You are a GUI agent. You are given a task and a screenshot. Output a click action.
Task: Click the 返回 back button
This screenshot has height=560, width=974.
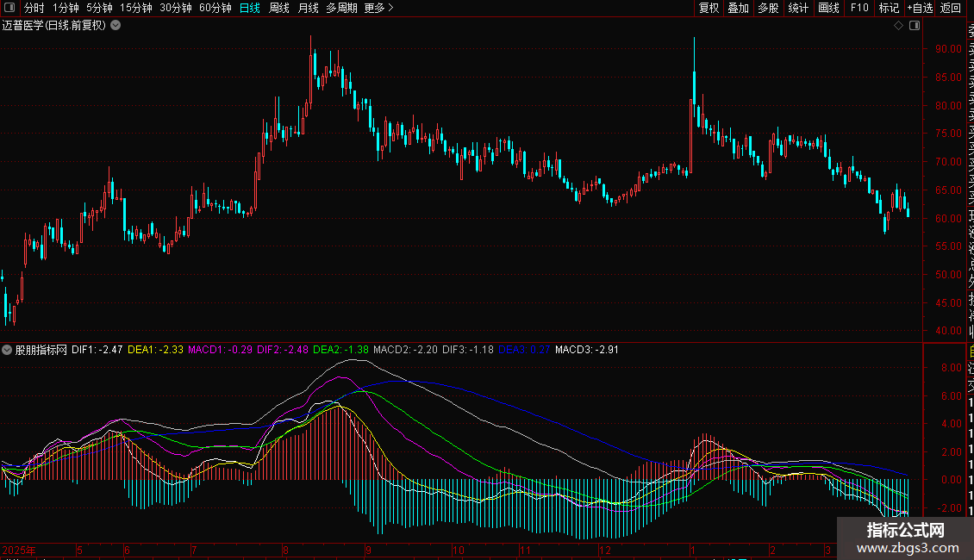pyautogui.click(x=951, y=9)
